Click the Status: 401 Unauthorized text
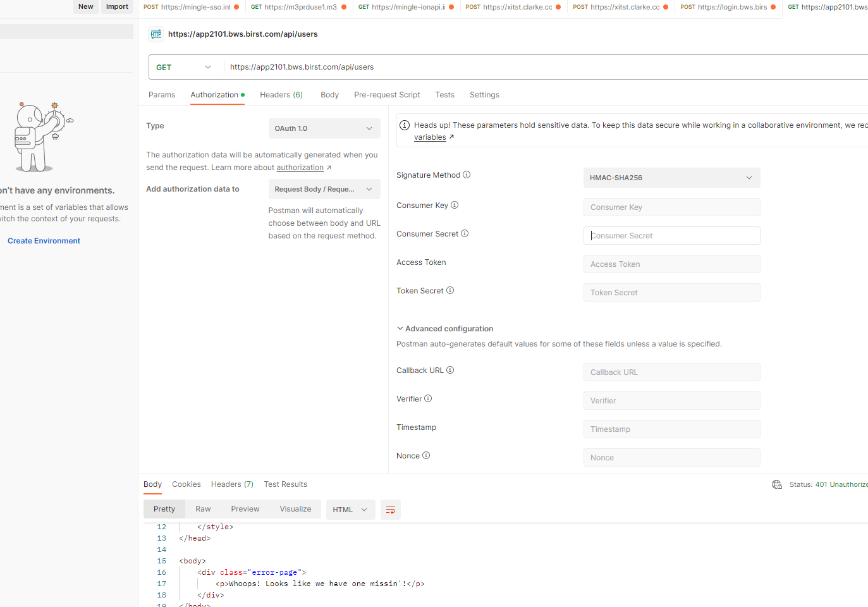This screenshot has height=607, width=868. click(828, 484)
